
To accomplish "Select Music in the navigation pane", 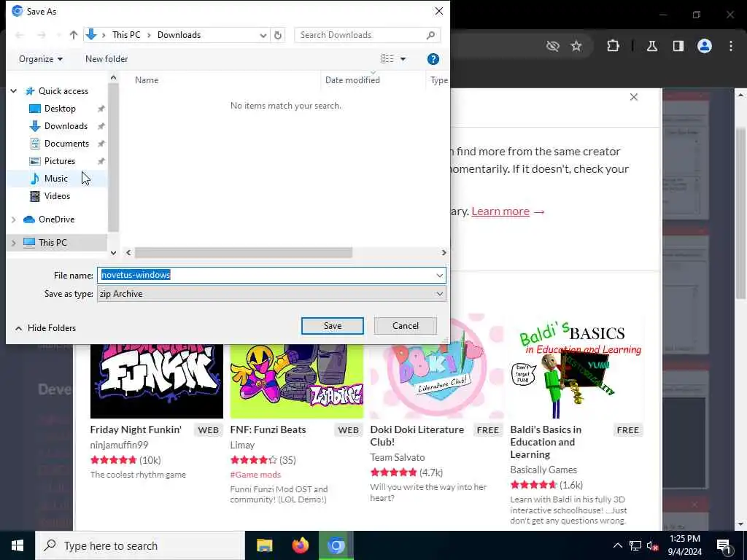I will click(55, 179).
